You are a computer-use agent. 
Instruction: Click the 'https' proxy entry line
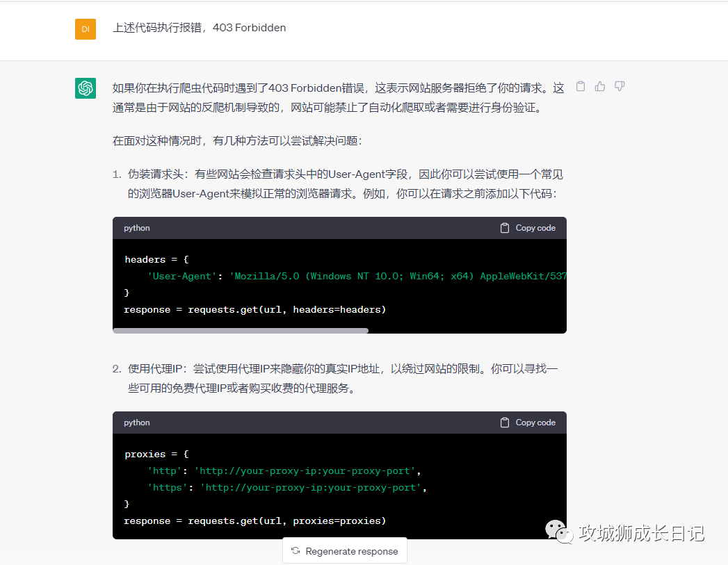coord(286,487)
